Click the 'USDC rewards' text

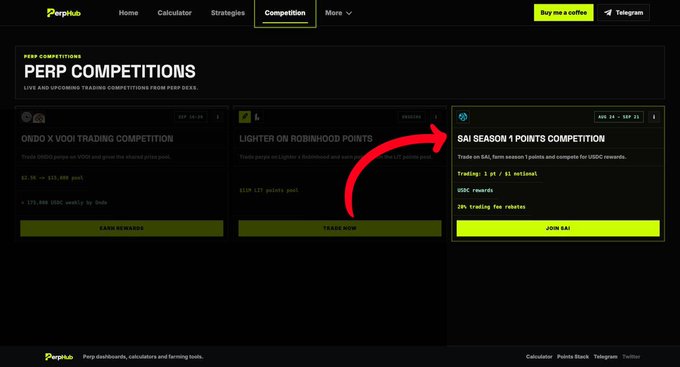click(x=475, y=190)
